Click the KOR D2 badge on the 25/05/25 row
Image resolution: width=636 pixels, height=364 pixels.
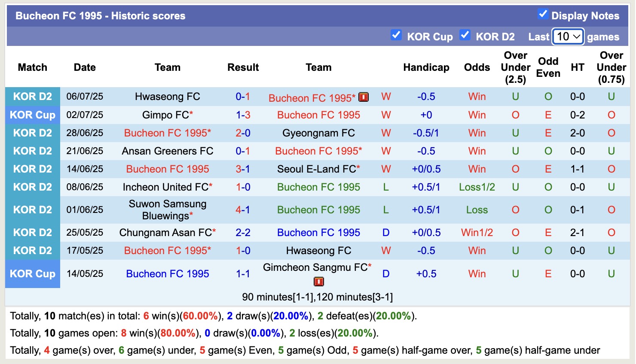(32, 232)
